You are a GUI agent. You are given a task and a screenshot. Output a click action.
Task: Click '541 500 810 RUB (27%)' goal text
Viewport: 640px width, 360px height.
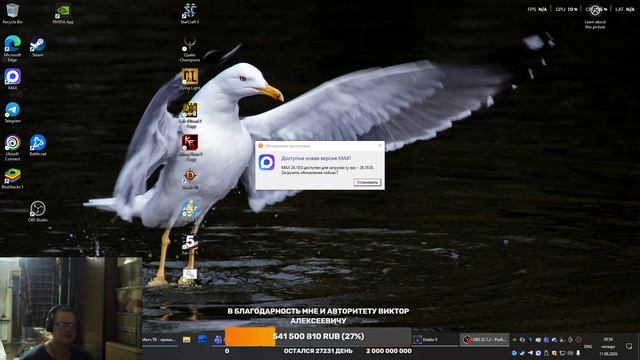318,336
